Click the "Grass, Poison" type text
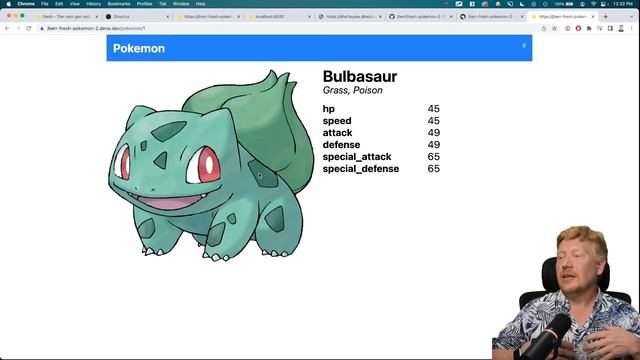This screenshot has width=640, height=360. click(x=353, y=90)
